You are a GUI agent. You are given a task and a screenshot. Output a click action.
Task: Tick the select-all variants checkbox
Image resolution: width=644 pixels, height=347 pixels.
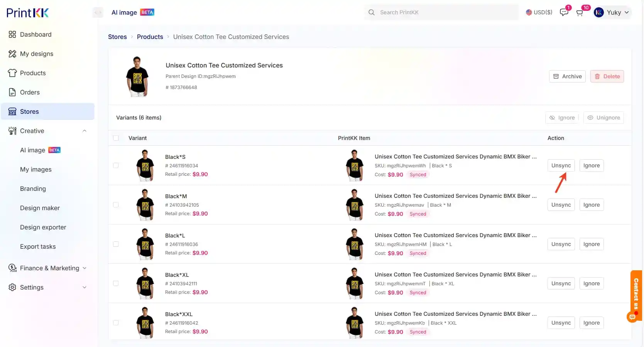pyautogui.click(x=116, y=138)
